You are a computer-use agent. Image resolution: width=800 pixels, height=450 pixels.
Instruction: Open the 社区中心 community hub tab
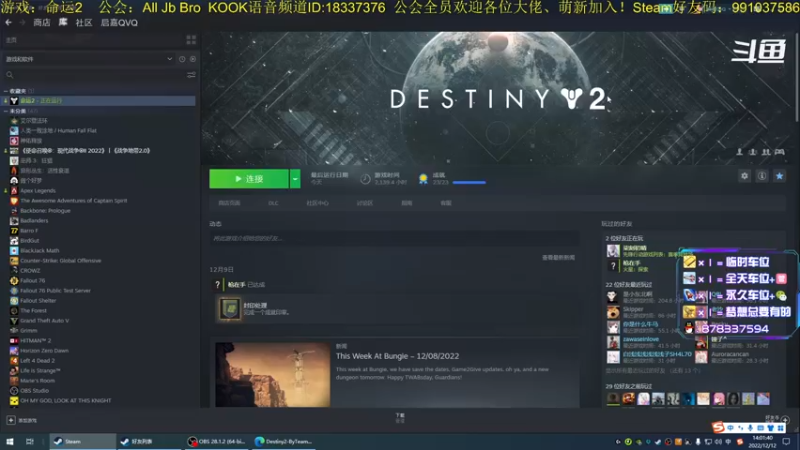point(317,203)
